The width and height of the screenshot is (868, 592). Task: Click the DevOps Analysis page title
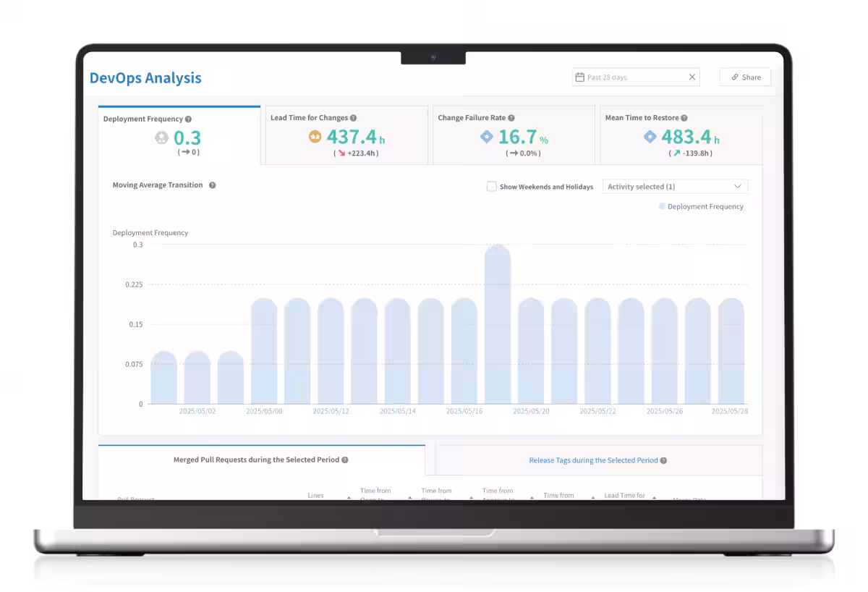pos(145,78)
